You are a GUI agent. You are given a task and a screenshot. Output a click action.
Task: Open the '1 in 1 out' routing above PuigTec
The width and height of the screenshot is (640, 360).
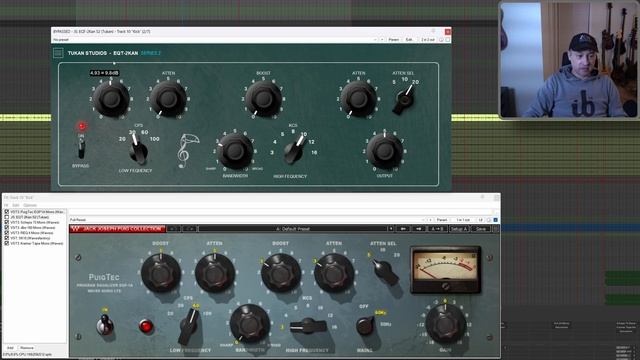pyautogui.click(x=463, y=220)
